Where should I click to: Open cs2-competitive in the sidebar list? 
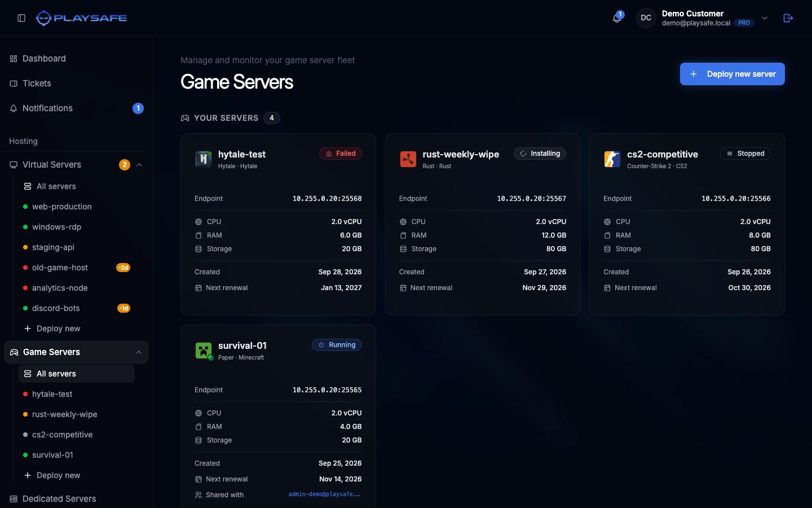click(77, 435)
